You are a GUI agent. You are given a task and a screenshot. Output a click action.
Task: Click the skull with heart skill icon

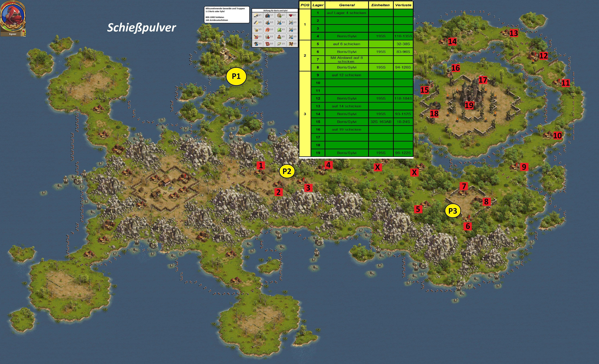(267, 37)
